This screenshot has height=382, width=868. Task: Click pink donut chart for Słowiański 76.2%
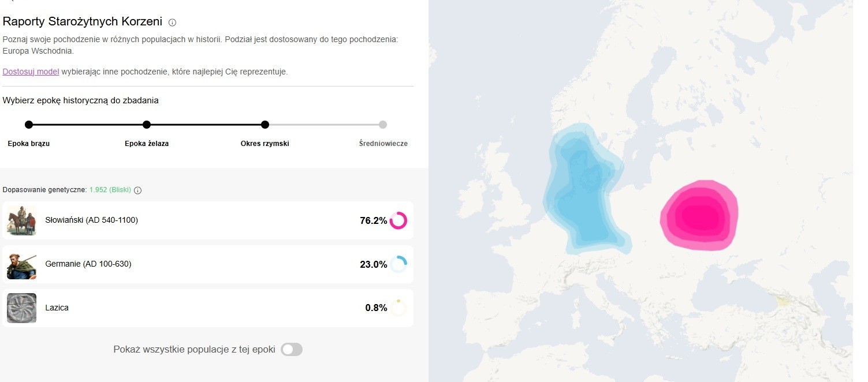pos(398,220)
